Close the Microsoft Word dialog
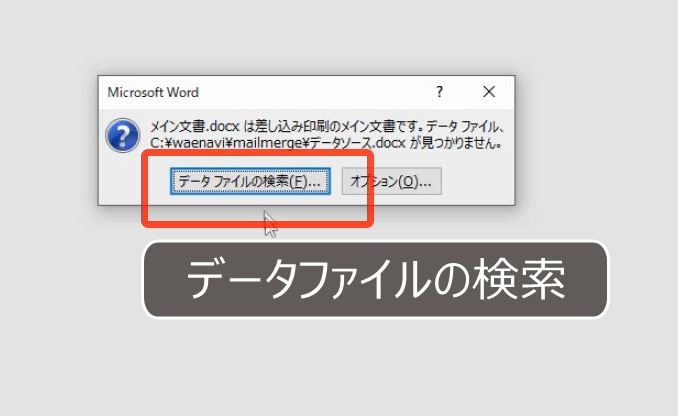Image resolution: width=678 pixels, height=416 pixels. click(x=489, y=92)
